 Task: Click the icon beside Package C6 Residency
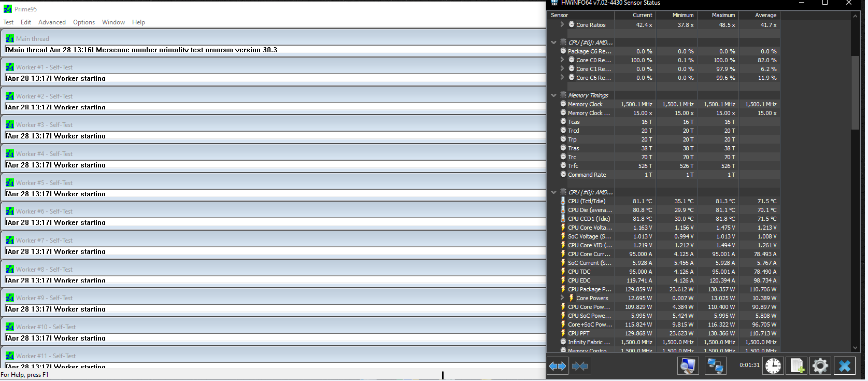563,51
